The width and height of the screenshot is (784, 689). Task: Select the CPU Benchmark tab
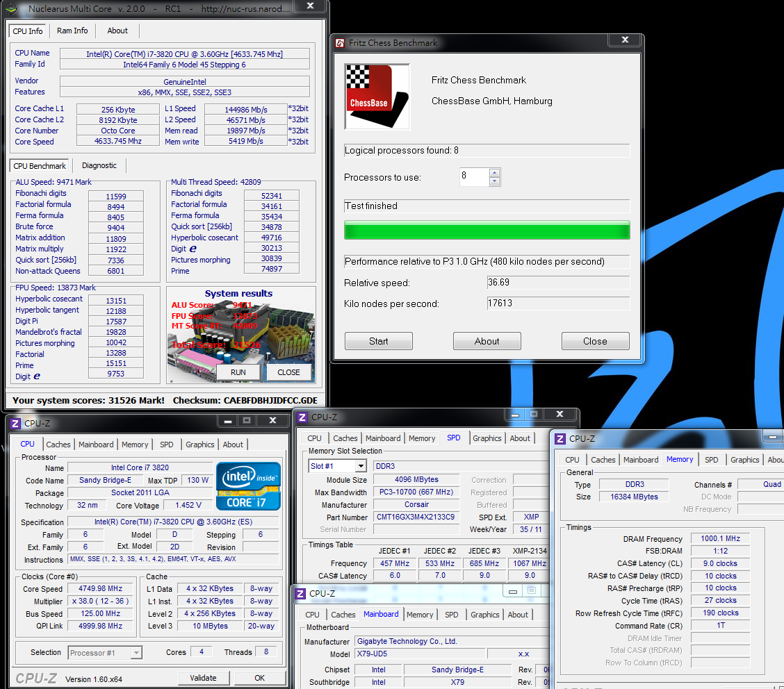40,166
